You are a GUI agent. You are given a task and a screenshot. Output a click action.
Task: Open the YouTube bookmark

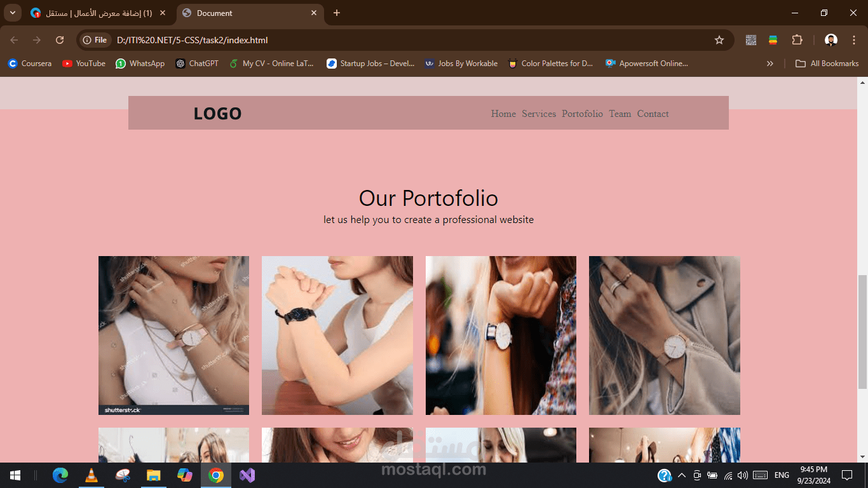pyautogui.click(x=83, y=63)
